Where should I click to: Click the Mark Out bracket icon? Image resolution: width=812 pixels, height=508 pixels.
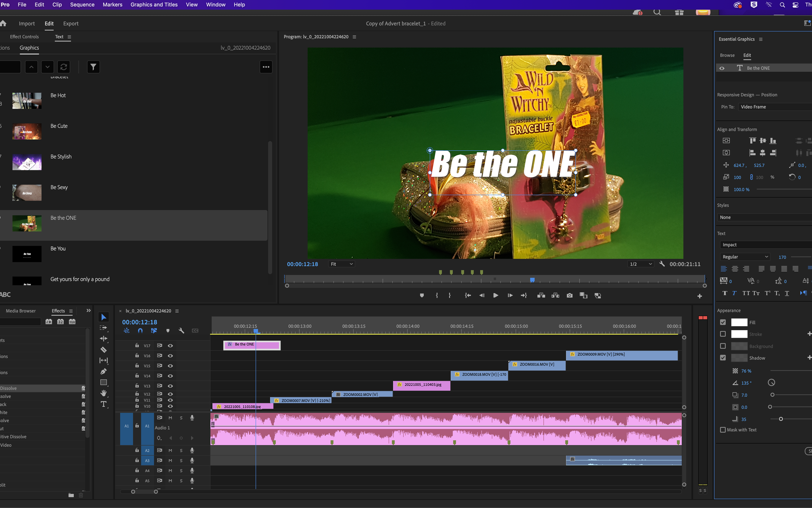tap(450, 295)
